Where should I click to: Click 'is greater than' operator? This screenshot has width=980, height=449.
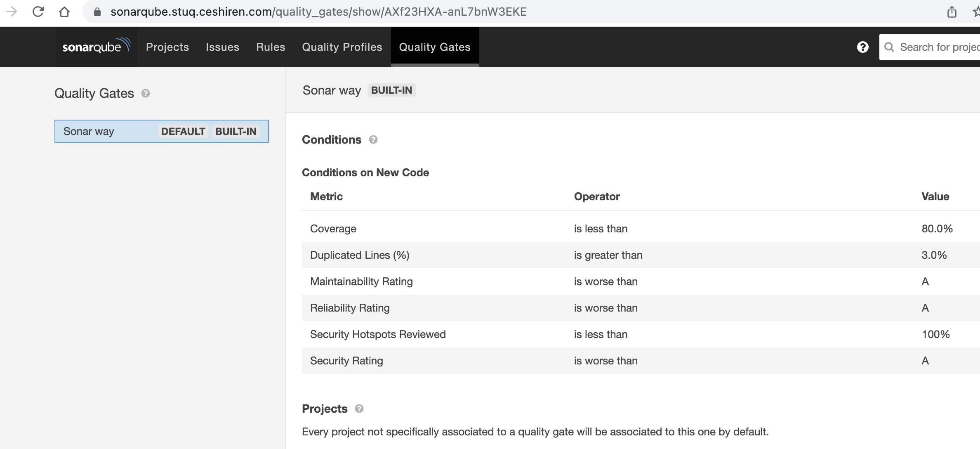[608, 255]
